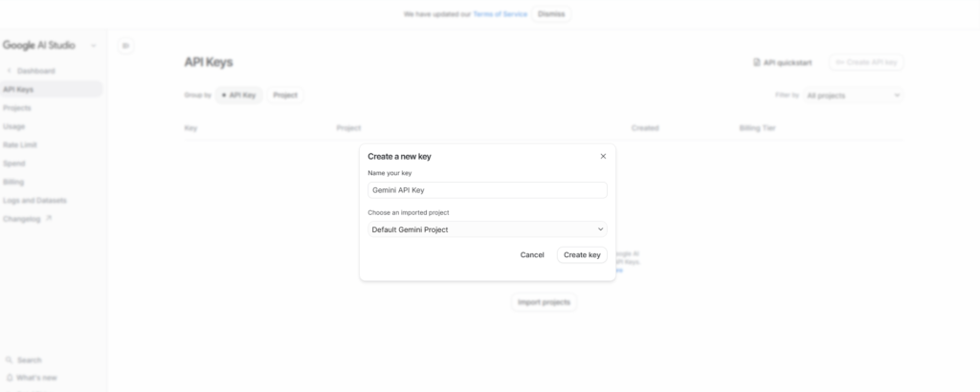Click the Name your key text field
The image size is (980, 392).
[487, 190]
